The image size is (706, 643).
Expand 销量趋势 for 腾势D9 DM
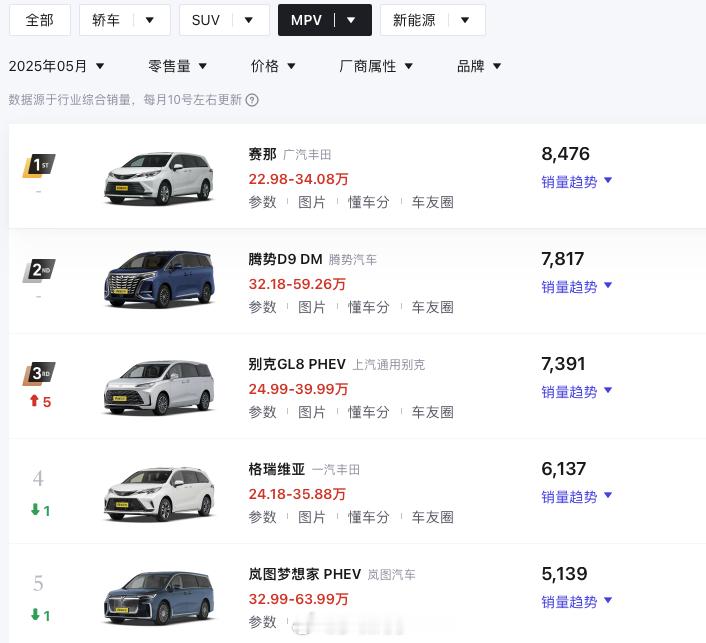tap(577, 286)
